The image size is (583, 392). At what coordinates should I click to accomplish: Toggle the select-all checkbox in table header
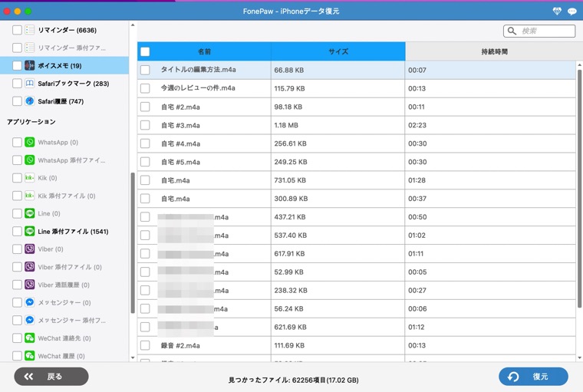click(145, 51)
